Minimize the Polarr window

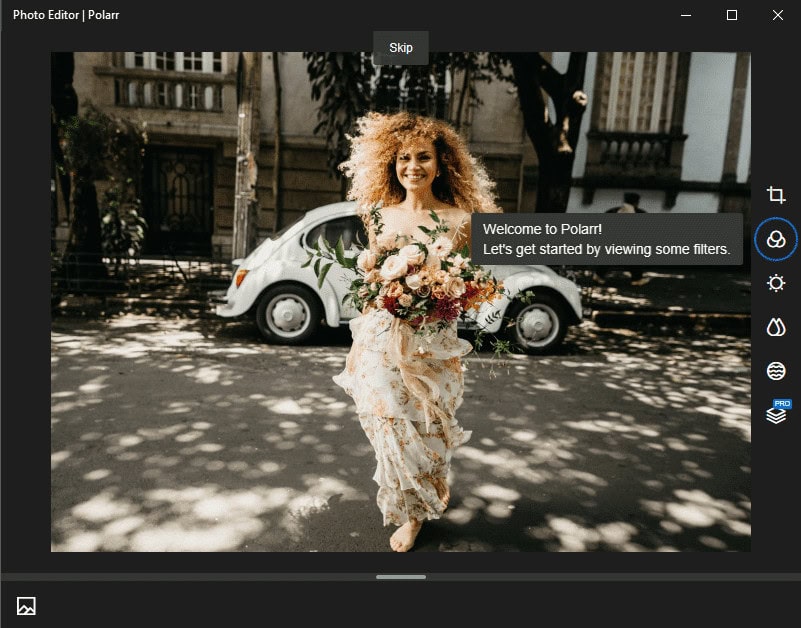[x=686, y=15]
